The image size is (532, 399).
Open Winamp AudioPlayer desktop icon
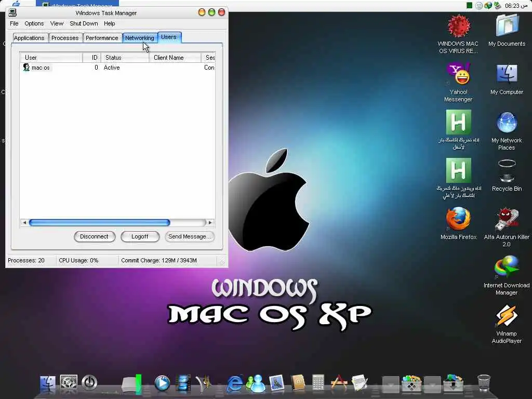[x=507, y=315]
